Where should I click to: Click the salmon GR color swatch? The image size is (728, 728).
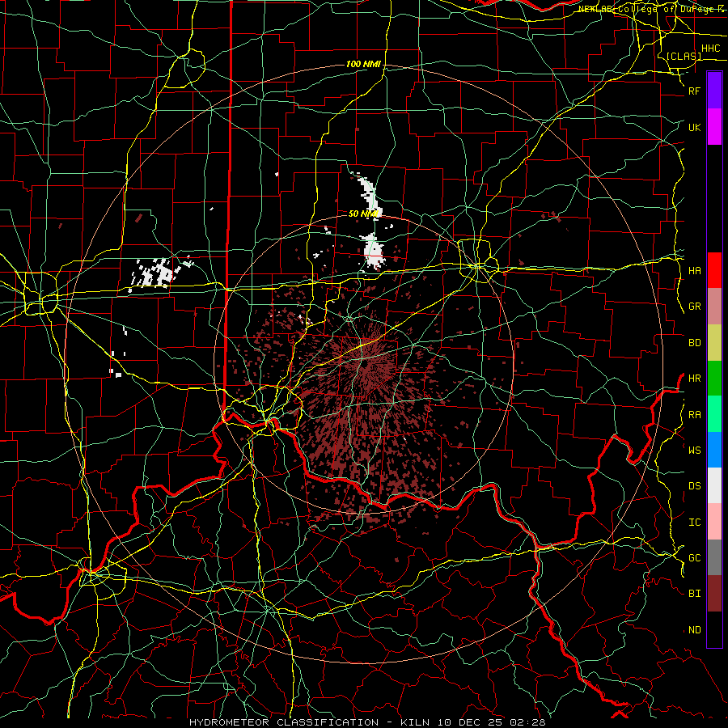(x=714, y=306)
